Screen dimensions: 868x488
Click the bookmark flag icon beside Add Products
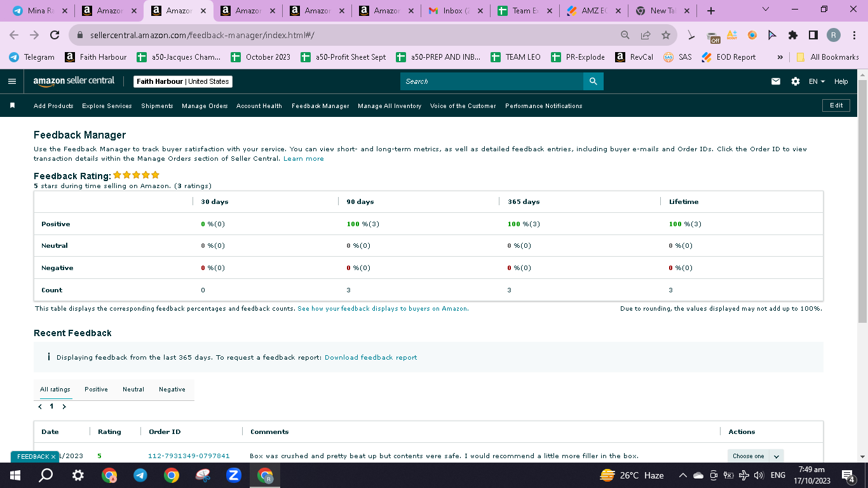point(12,105)
